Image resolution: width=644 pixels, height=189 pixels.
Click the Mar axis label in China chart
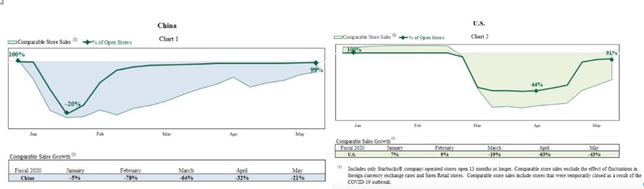(x=166, y=134)
